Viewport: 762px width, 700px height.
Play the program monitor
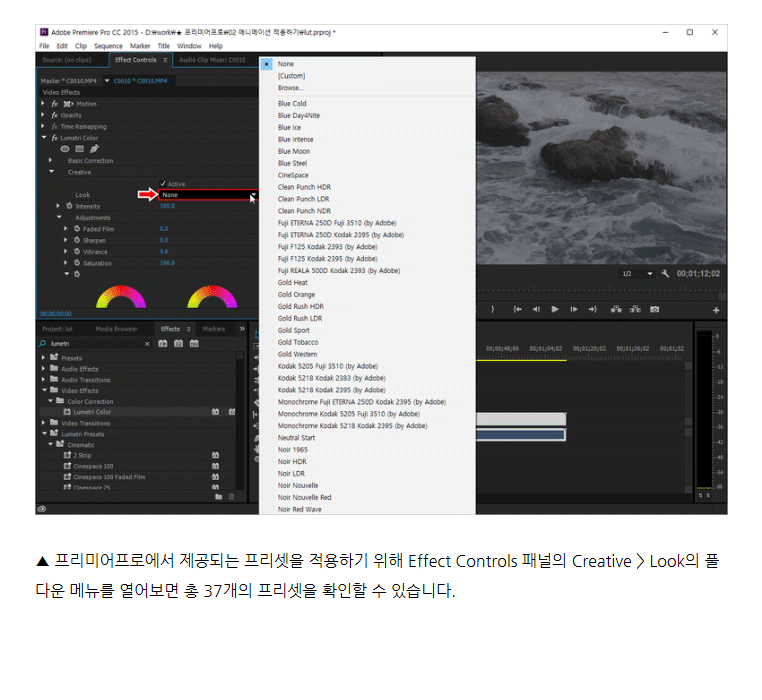(x=554, y=309)
